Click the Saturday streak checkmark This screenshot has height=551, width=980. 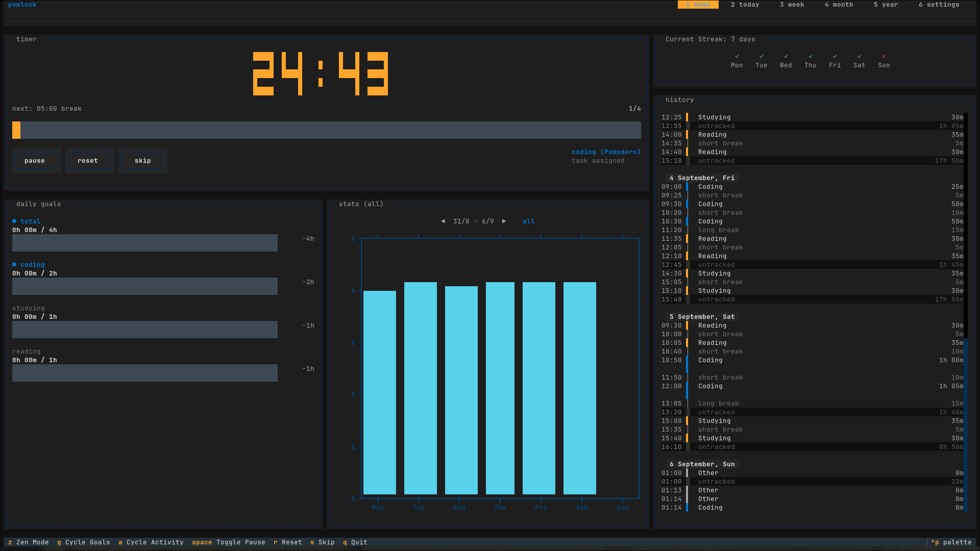[x=860, y=57]
